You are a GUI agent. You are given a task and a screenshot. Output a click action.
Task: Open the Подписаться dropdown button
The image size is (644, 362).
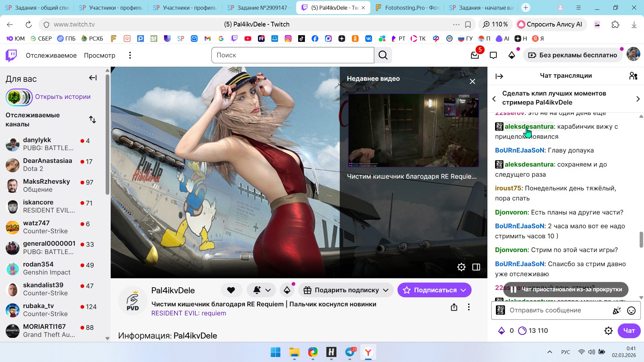[434, 290]
